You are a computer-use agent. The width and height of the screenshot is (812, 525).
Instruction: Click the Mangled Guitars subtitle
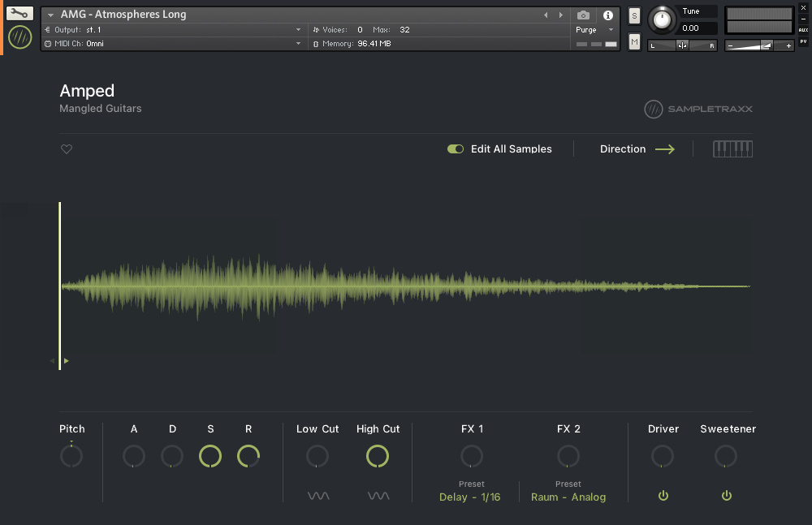click(x=101, y=108)
